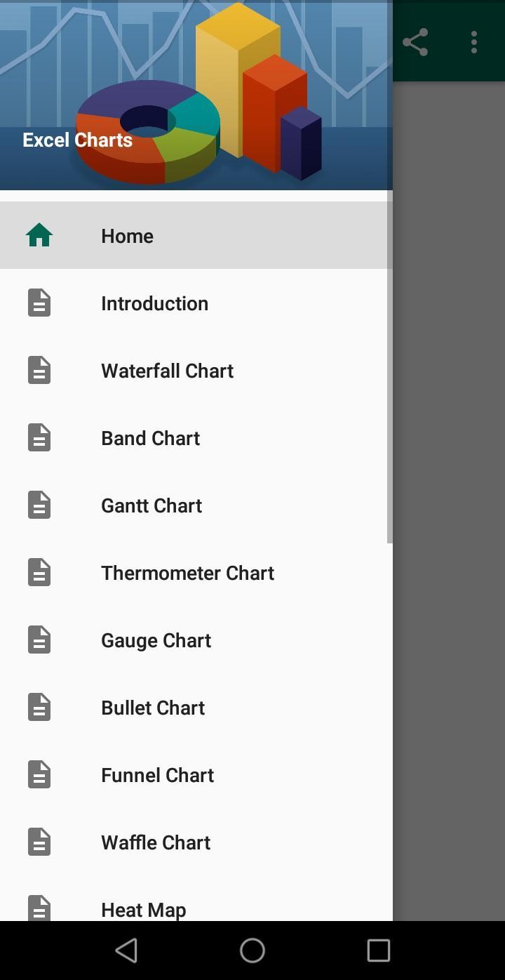505x980 pixels.
Task: Tap the share icon
Action: click(x=415, y=42)
